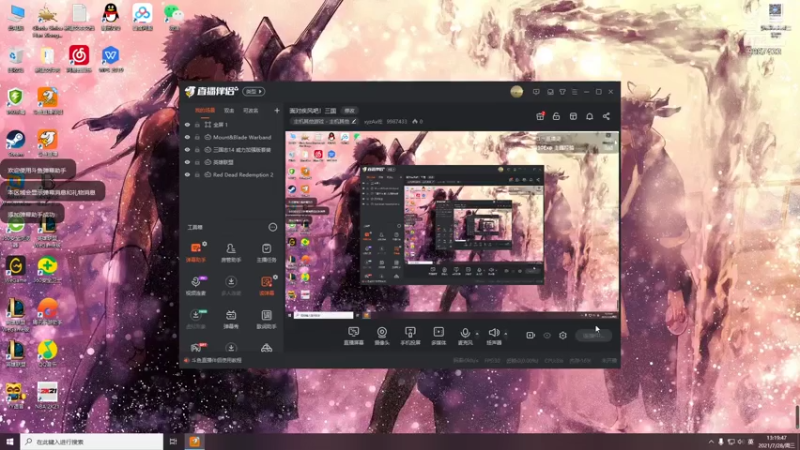Open the 歌词助手 tool
This screenshot has height=450, width=800.
click(266, 319)
